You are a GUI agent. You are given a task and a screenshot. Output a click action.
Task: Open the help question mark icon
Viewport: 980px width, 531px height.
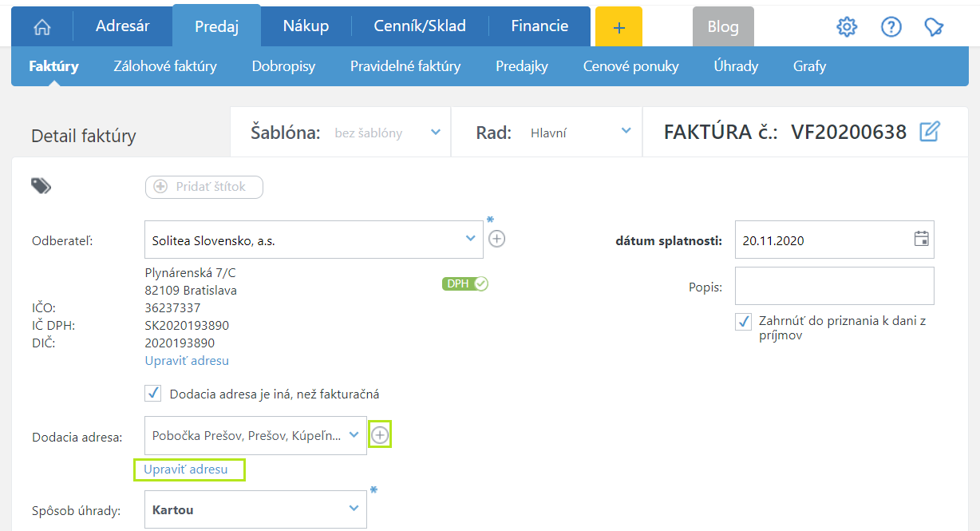[891, 26]
